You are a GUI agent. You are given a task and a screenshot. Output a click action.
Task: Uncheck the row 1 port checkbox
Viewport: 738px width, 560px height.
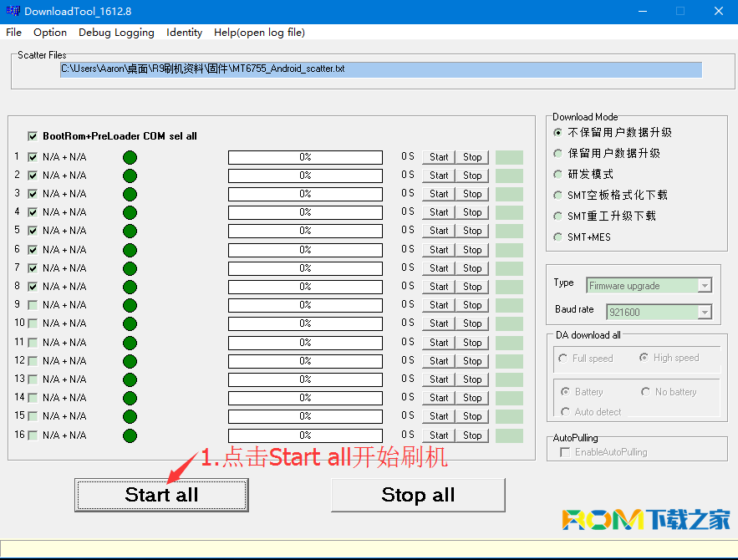[33, 157]
